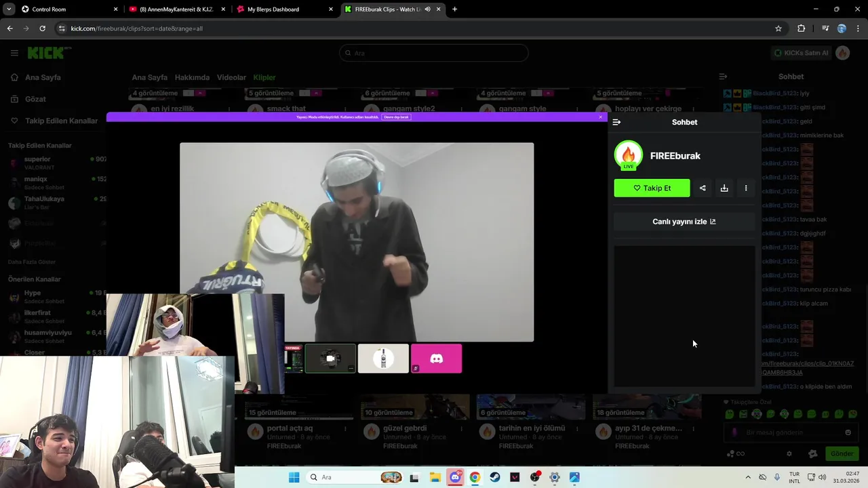Open the husamviyuviyu recommended channel

tap(56, 336)
